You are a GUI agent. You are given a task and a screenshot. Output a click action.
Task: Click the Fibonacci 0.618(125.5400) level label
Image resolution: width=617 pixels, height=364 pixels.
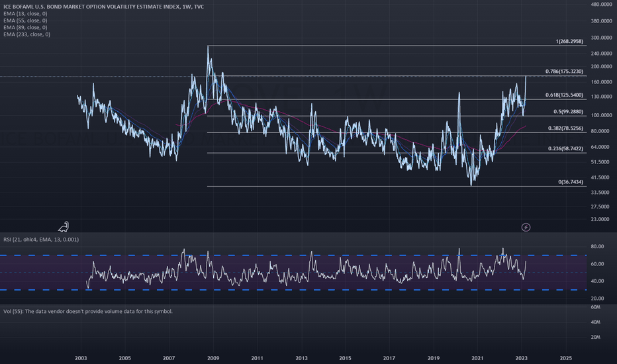[x=564, y=95]
